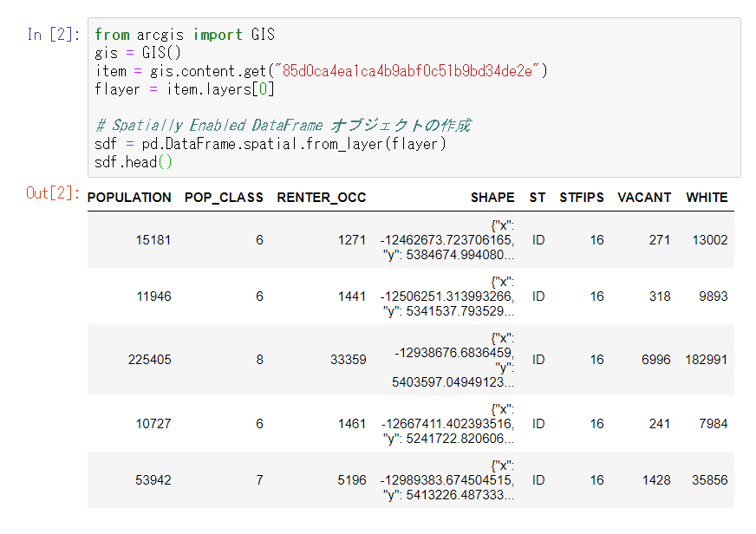
Task: Click the STFIPS column header
Action: tap(582, 198)
